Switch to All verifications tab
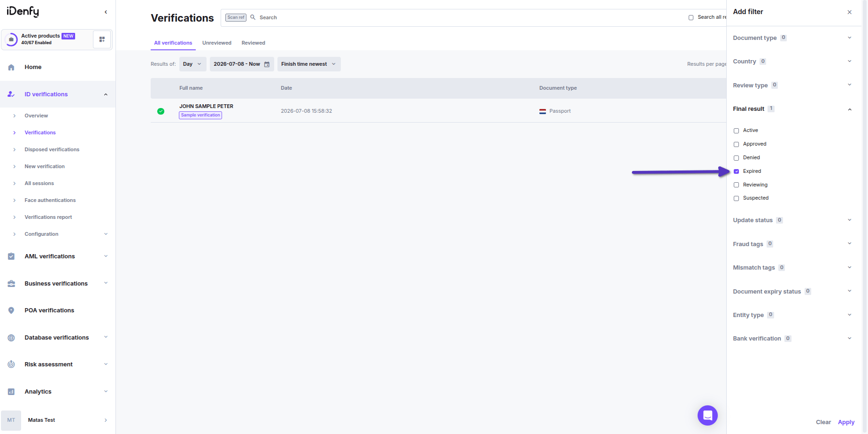This screenshot has height=434, width=868. tap(173, 43)
